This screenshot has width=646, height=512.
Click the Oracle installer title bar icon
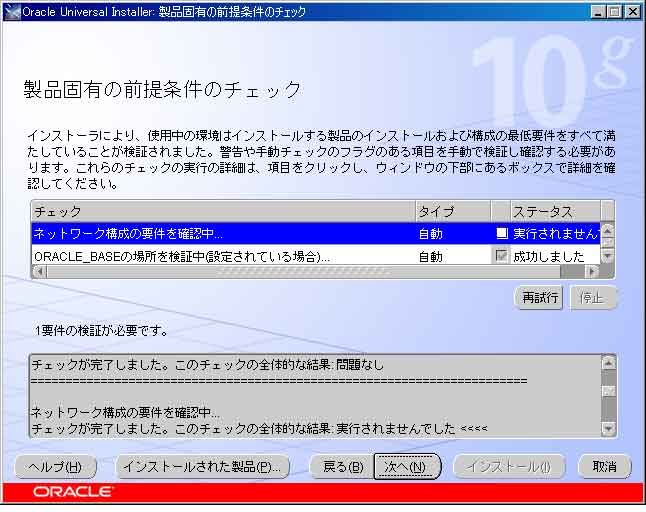12,12
